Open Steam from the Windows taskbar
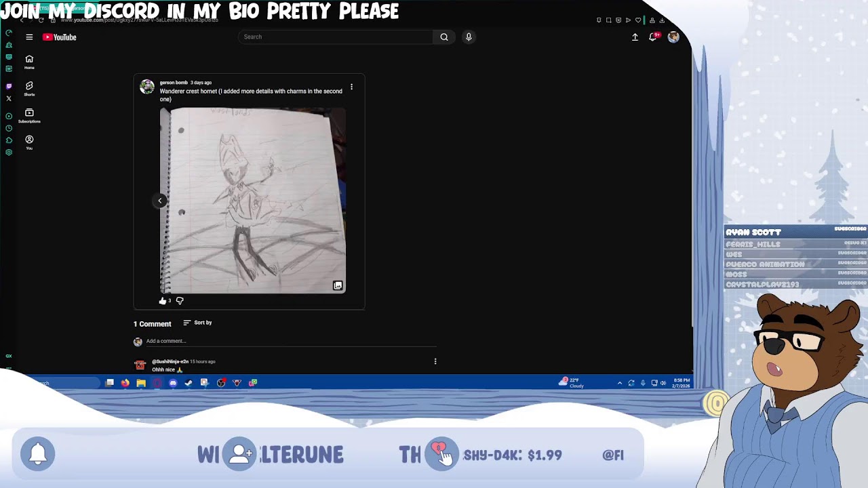 (x=189, y=383)
